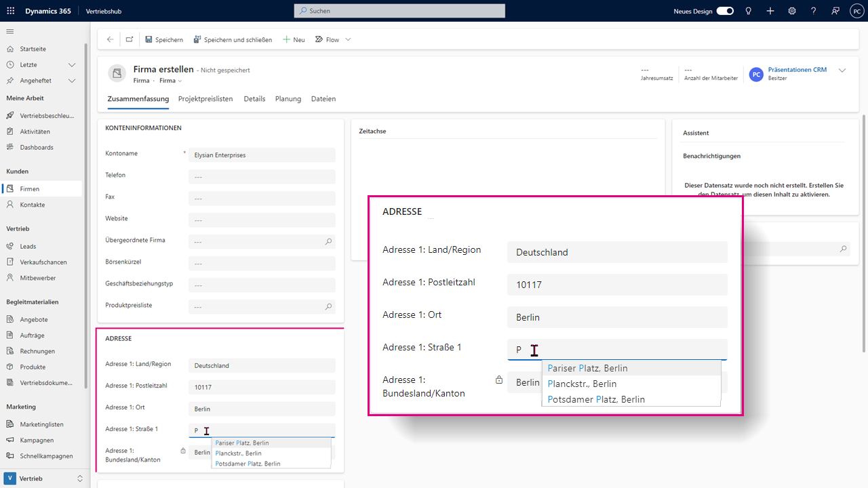Go back using the left arrow icon
The width and height of the screenshot is (868, 488).
click(x=110, y=39)
